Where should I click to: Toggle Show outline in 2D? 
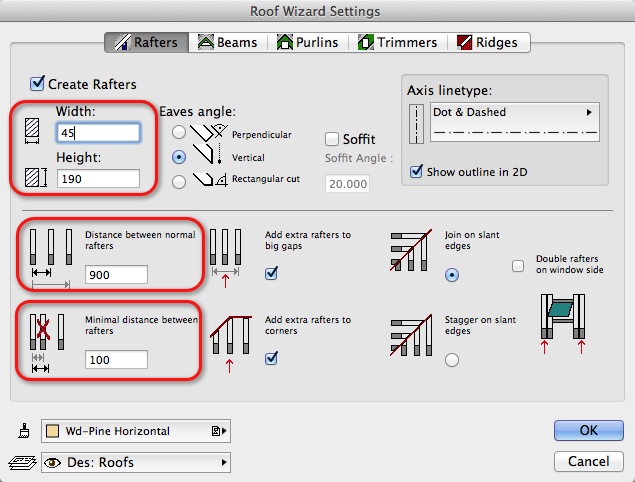(x=416, y=171)
